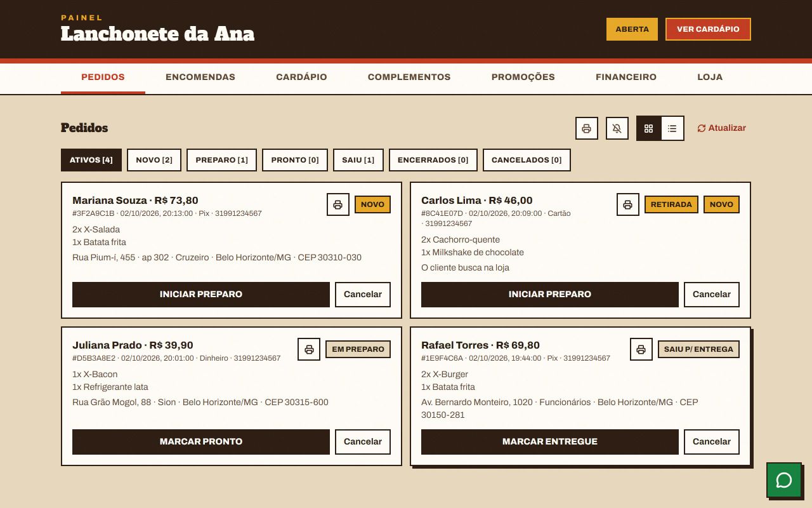Switch to grid view layout
This screenshot has width=812, height=508.
click(x=648, y=128)
